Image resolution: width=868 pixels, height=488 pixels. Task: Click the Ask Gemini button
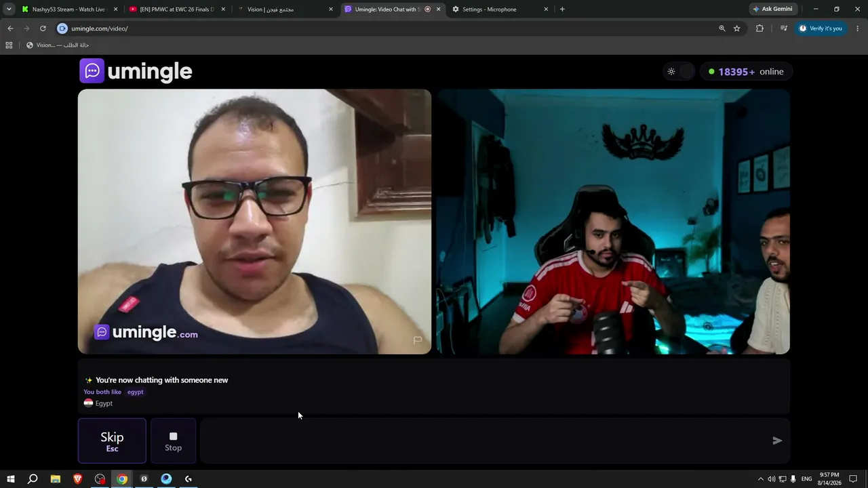click(x=772, y=9)
